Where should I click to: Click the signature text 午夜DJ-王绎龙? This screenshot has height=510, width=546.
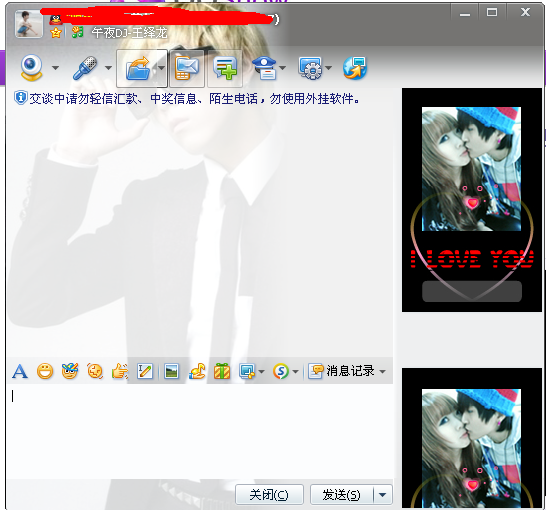click(130, 33)
